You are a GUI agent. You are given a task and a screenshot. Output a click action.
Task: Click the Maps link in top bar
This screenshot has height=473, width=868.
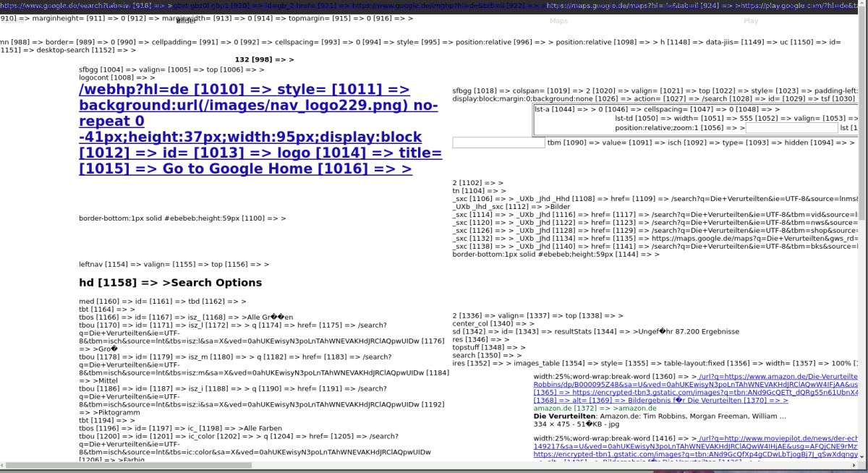tap(559, 20)
